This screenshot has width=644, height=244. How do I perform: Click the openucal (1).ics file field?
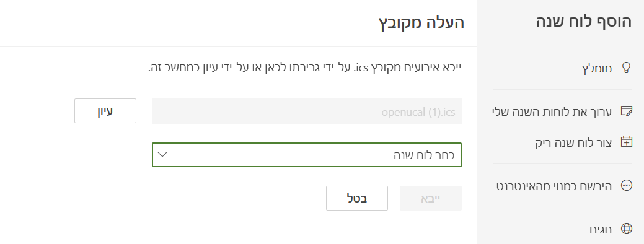[307, 111]
